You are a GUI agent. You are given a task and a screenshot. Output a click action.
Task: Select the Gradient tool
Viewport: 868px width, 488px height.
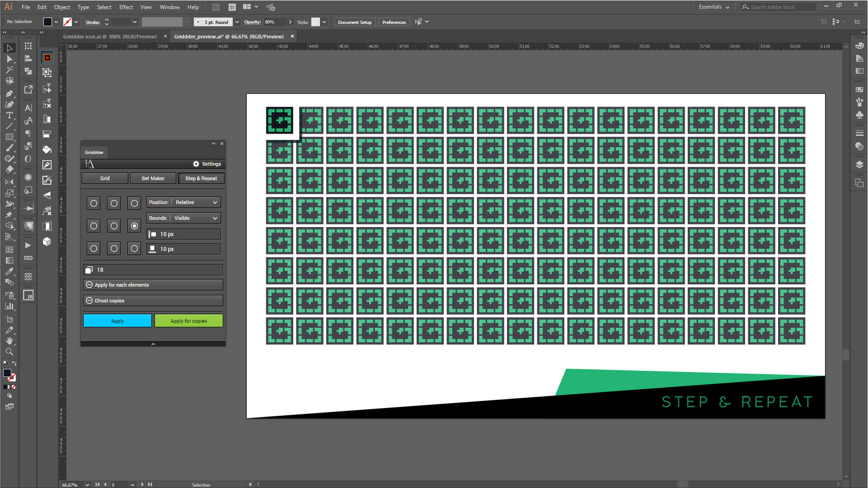[9, 260]
